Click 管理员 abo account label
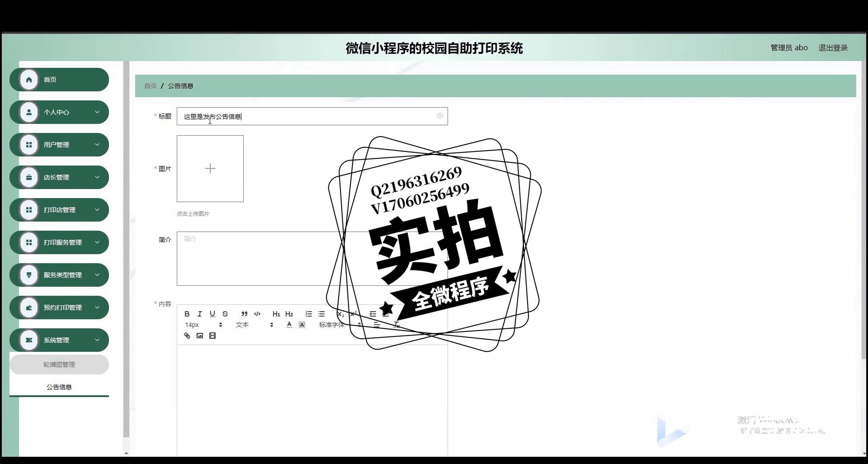Image resolution: width=868 pixels, height=464 pixels. (789, 47)
